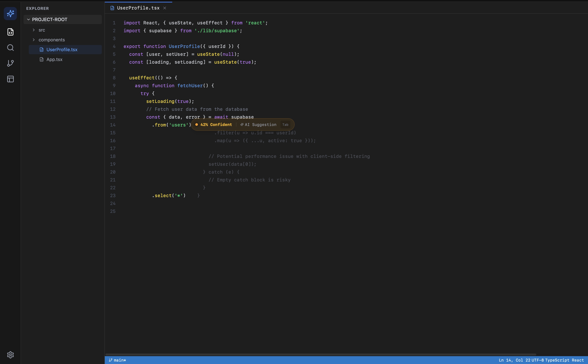
Task: Click the AI sparkle icon in sidebar
Action: pos(10,13)
